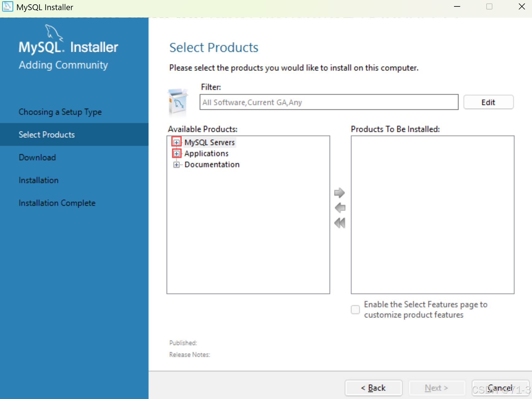Click the Edit filter button
532x399 pixels.
tap(488, 102)
